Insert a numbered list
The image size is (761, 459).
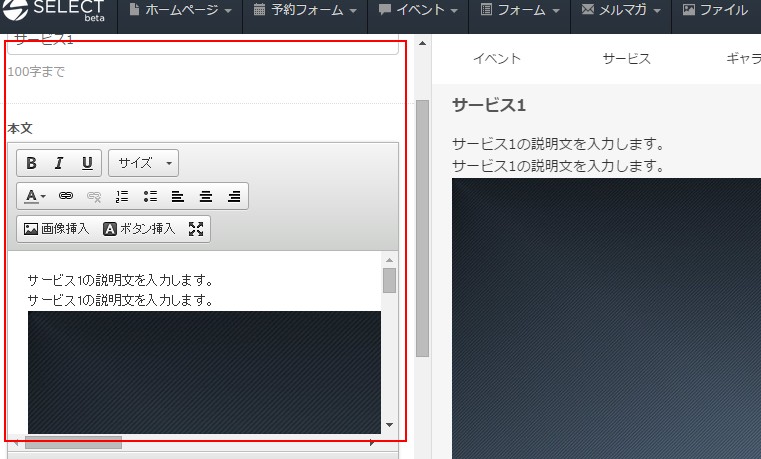pos(122,196)
